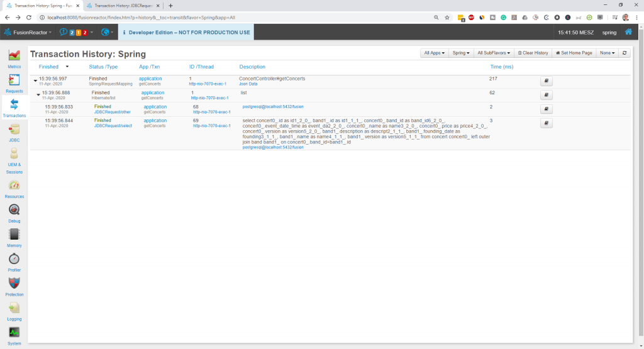Click the refresh icon button beside None

click(625, 53)
